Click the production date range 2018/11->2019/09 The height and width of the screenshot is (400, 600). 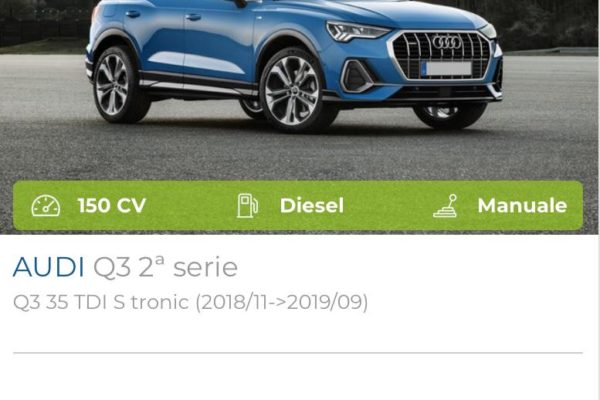[282, 302]
